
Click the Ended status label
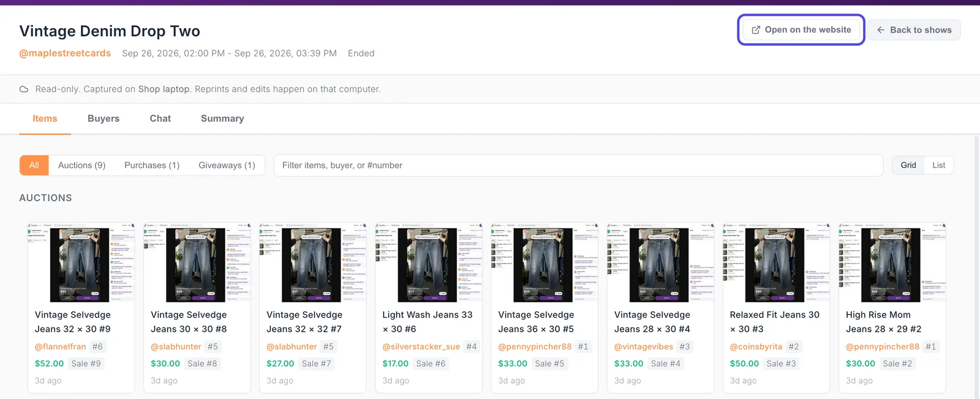coord(361,53)
